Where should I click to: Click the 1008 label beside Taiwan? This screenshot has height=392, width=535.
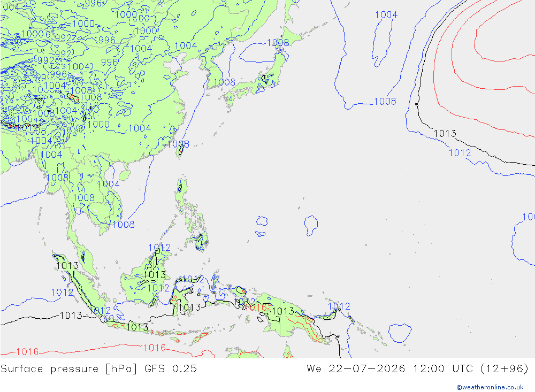178,144
